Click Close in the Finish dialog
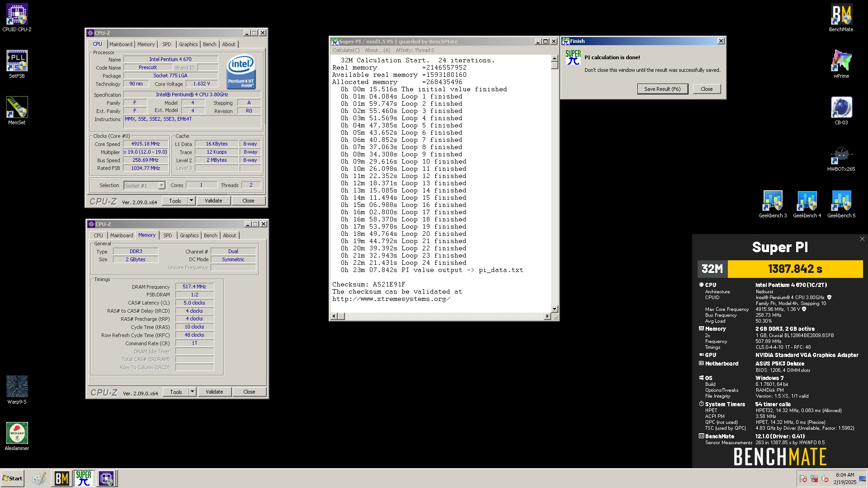Screen dimensions: 868x488 tap(707, 89)
